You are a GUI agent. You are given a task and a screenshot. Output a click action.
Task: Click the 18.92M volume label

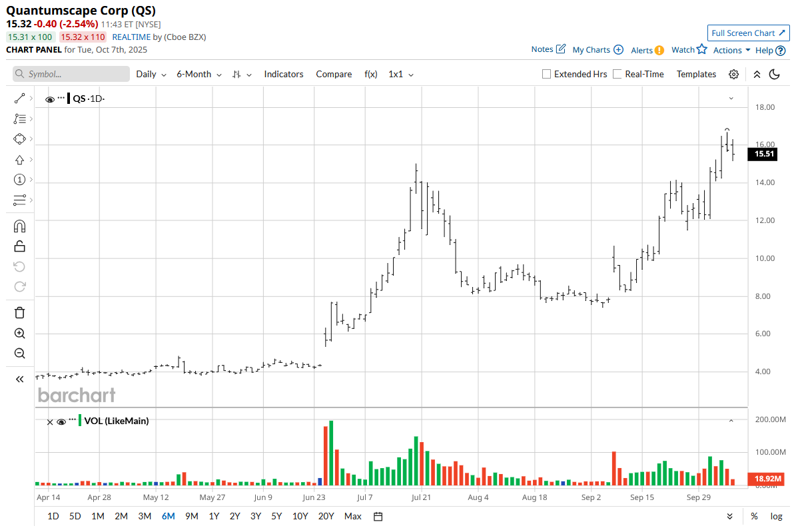tap(766, 479)
